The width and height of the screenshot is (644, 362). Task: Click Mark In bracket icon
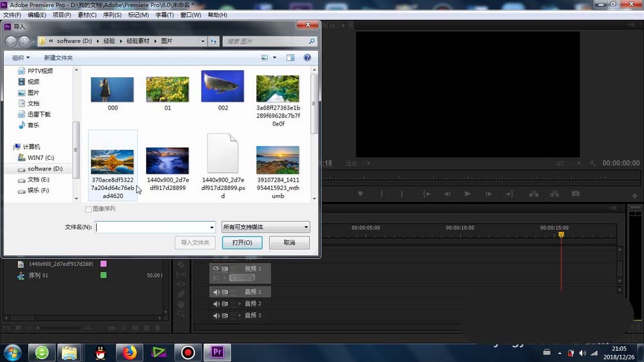[x=381, y=193]
